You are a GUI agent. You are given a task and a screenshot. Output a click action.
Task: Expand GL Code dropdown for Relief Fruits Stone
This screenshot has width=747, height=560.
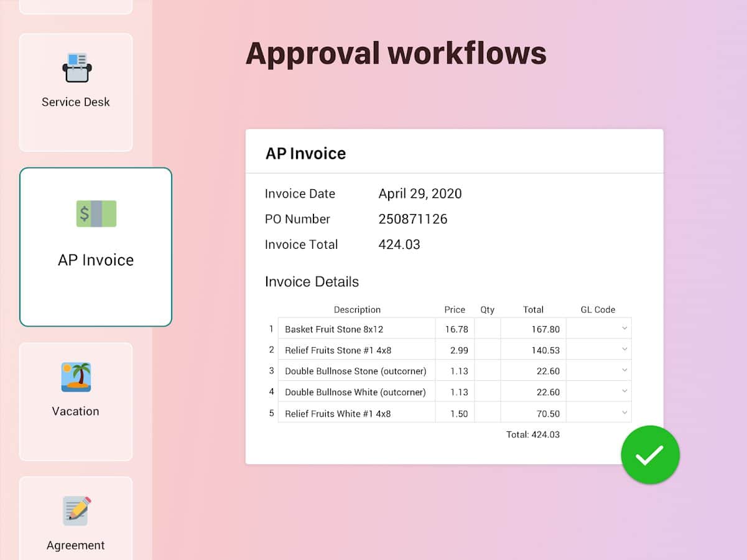point(624,350)
